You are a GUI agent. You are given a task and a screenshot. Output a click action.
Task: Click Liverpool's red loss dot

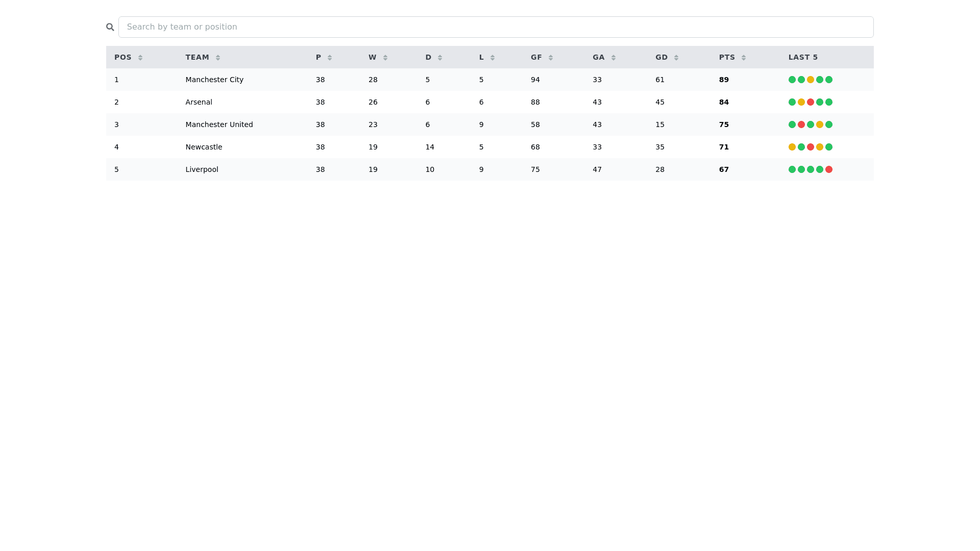[829, 169]
